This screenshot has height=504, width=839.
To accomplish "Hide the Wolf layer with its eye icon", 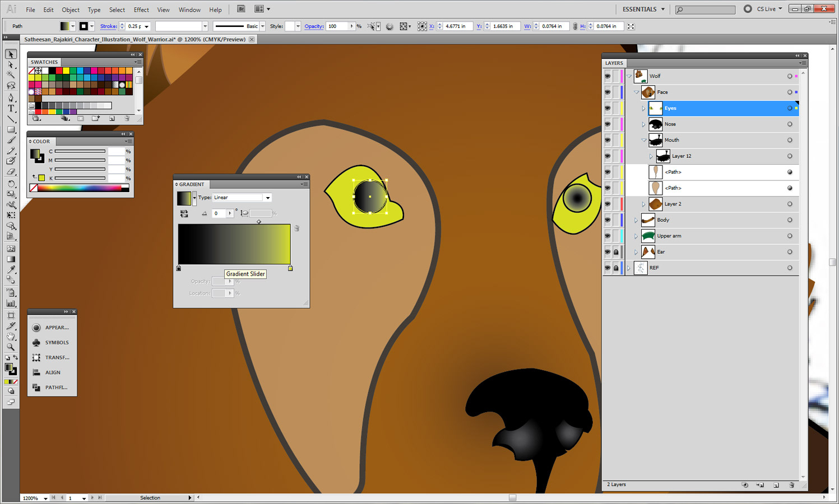I will click(608, 76).
